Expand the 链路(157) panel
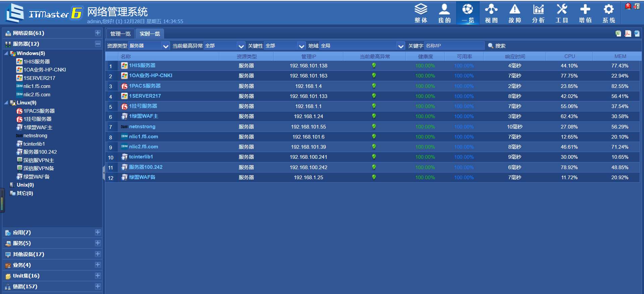The width and height of the screenshot is (644, 294). (98, 286)
